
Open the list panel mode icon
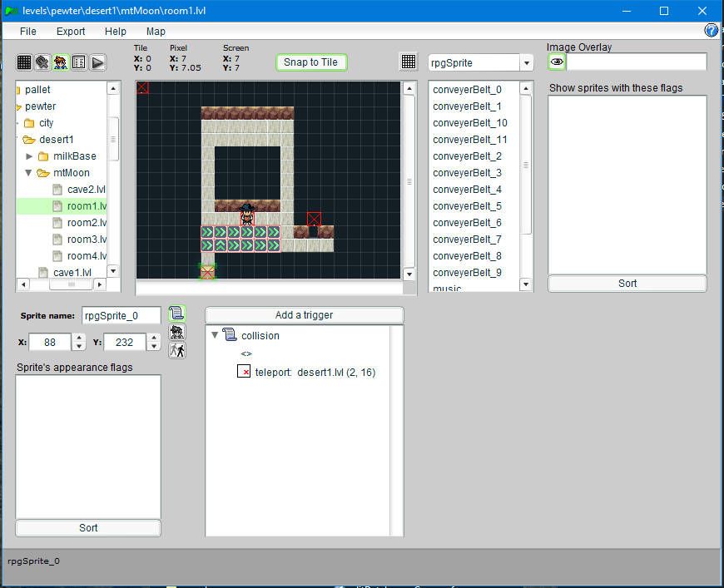(x=79, y=62)
